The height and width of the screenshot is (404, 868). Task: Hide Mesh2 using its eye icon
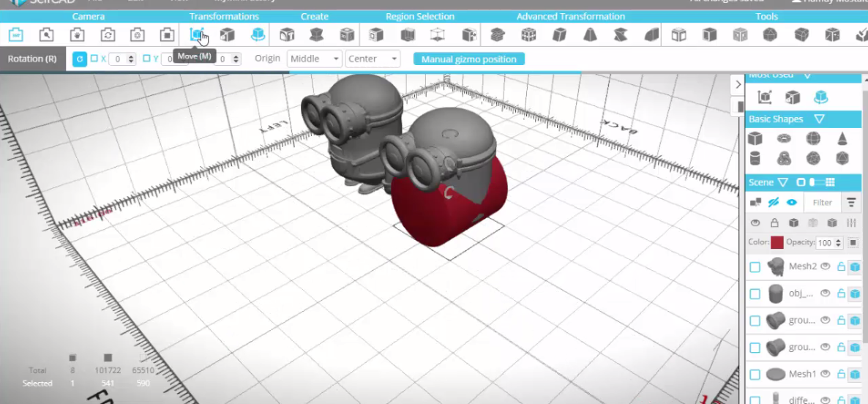click(x=826, y=266)
